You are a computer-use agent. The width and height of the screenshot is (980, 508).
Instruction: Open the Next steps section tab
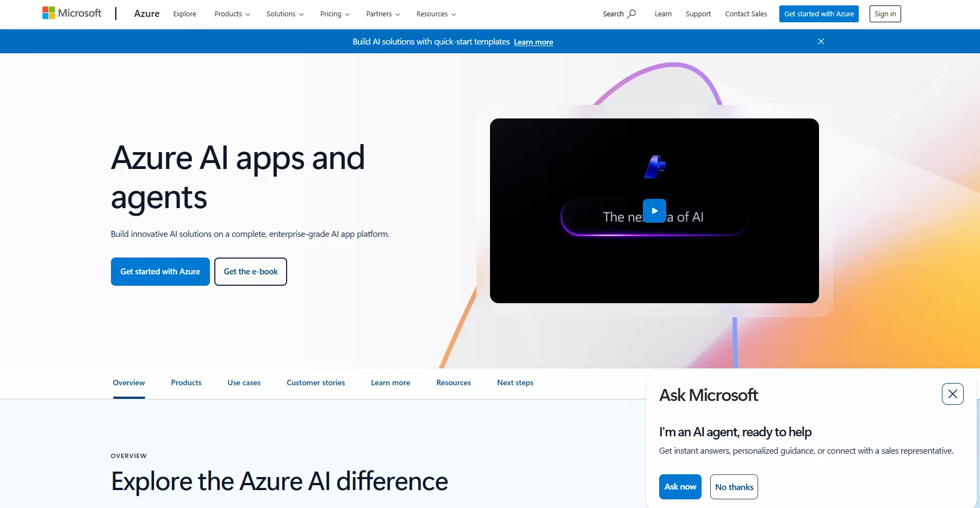pyautogui.click(x=514, y=382)
